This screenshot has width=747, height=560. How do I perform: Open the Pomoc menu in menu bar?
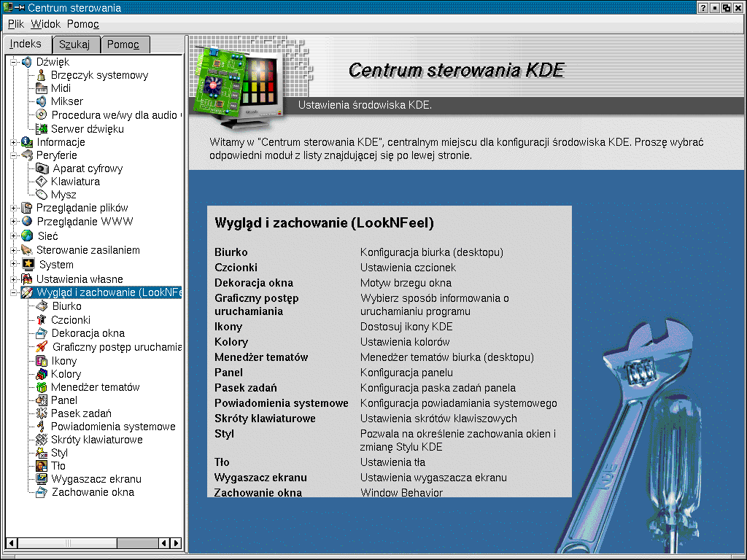[83, 24]
